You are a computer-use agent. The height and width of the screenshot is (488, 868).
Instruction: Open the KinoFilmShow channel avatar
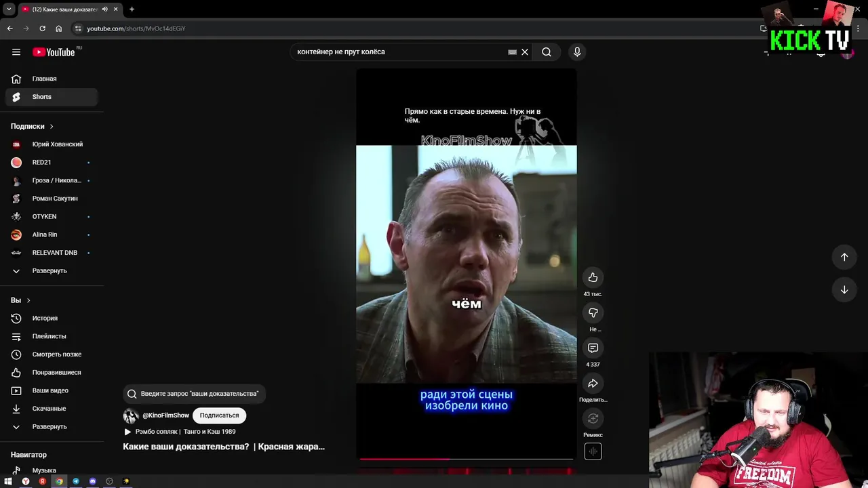tap(131, 415)
